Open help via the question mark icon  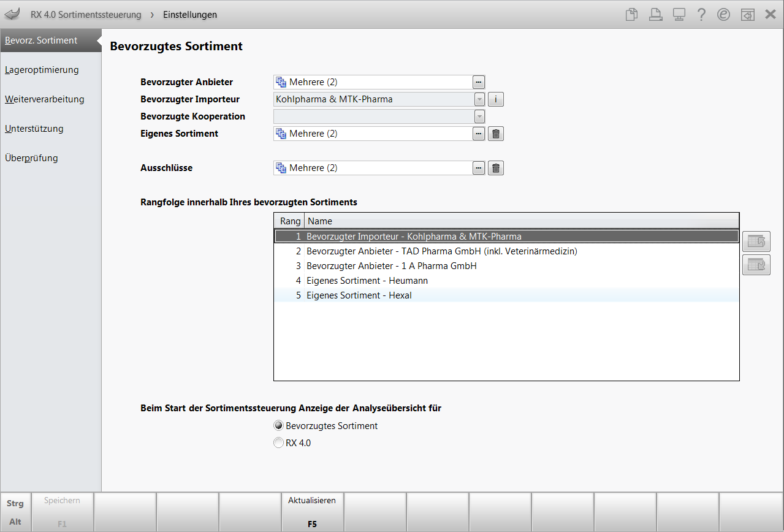click(701, 14)
